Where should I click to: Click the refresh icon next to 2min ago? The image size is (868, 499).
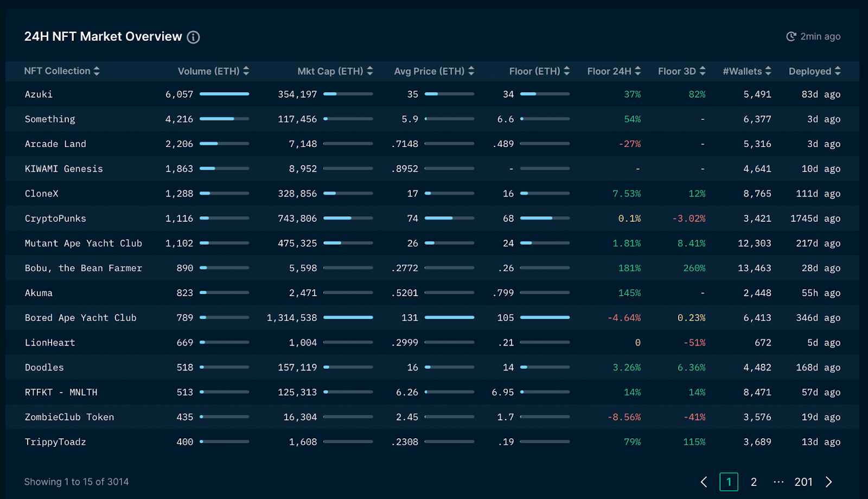click(x=791, y=36)
